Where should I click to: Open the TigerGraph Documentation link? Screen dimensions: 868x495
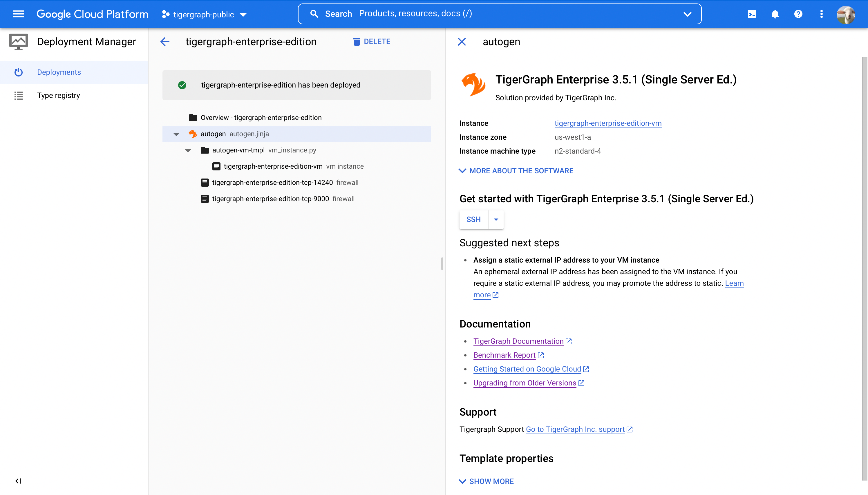pyautogui.click(x=518, y=341)
